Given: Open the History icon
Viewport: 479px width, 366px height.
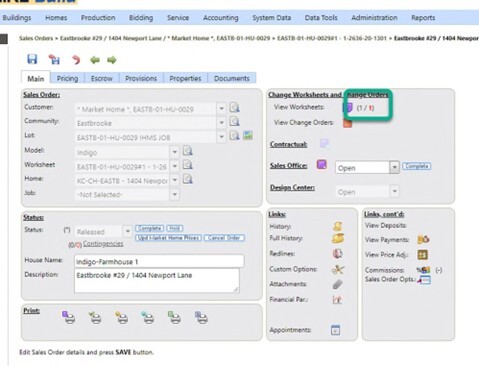Looking at the screenshot, I should coord(337,226).
